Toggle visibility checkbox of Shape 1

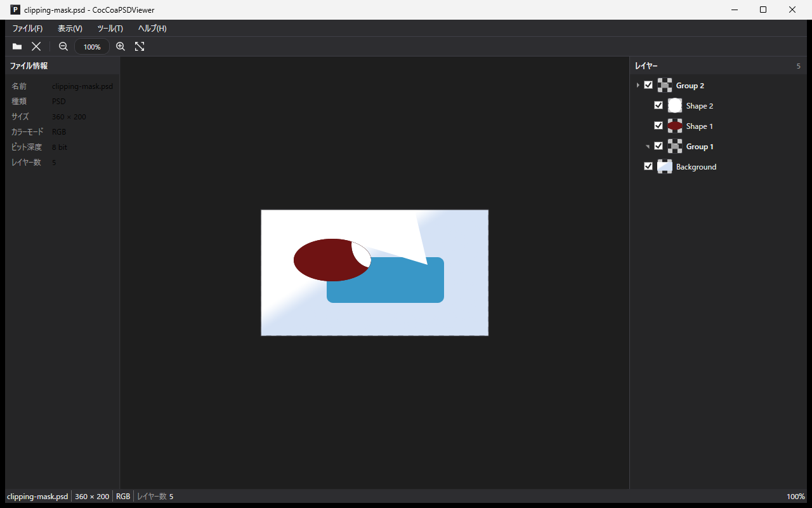tap(658, 126)
